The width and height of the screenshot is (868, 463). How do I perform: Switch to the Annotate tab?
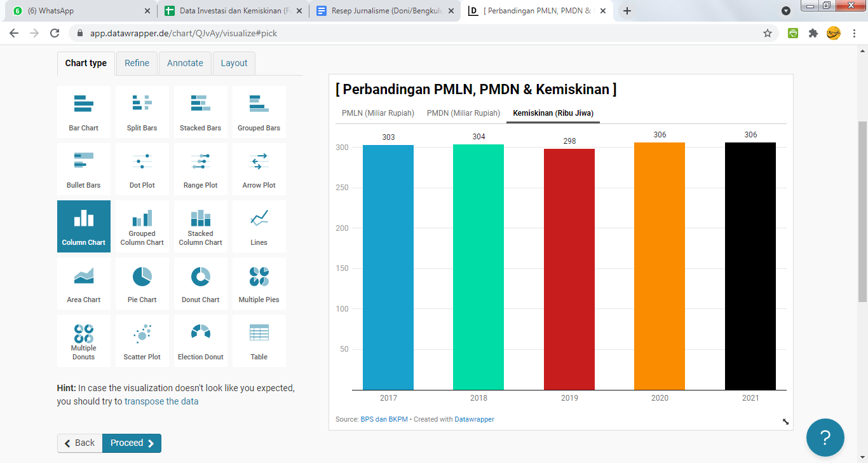pyautogui.click(x=185, y=63)
